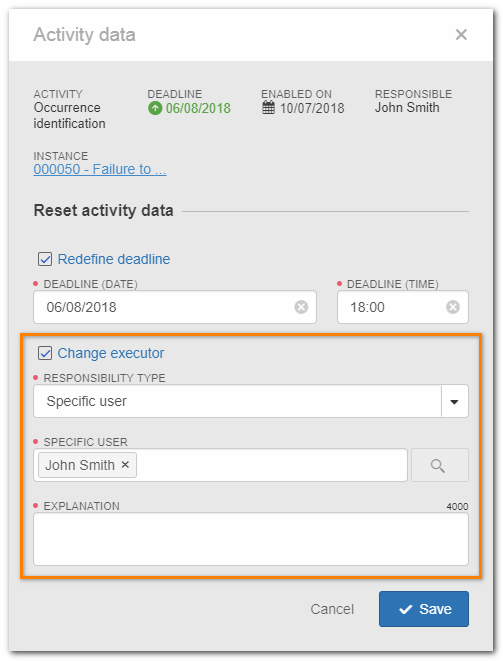This screenshot has width=503, height=661.
Task: Click the Change executor label text
Action: tap(111, 353)
